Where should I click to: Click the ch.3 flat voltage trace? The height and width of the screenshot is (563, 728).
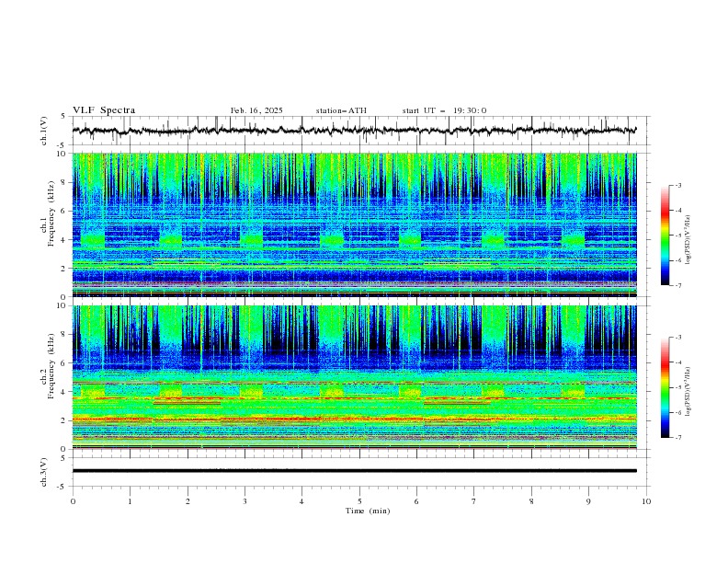click(354, 471)
